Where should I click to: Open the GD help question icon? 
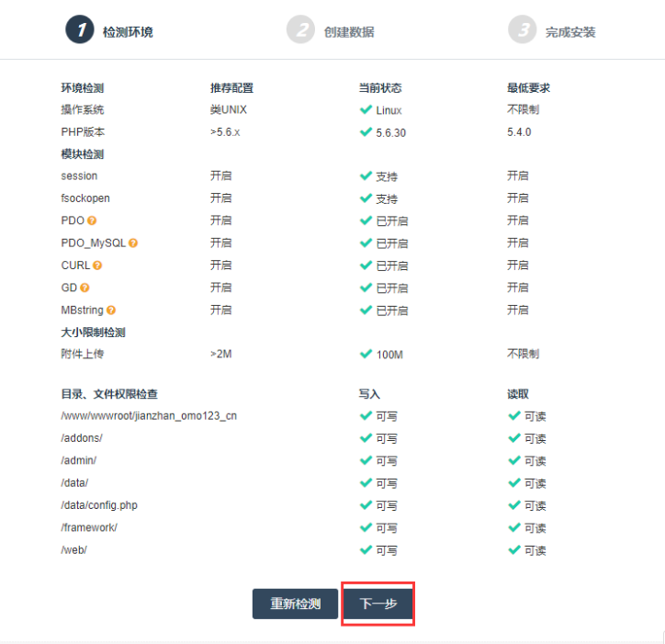(85, 288)
